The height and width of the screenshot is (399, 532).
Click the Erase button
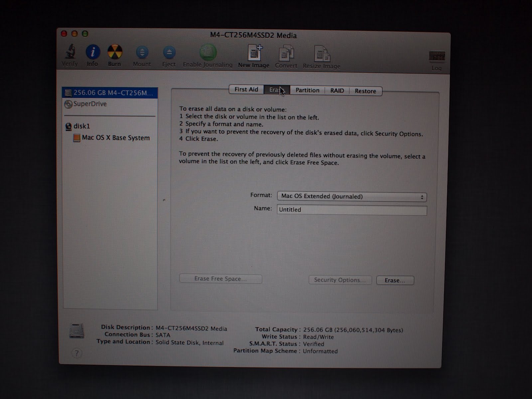(395, 280)
